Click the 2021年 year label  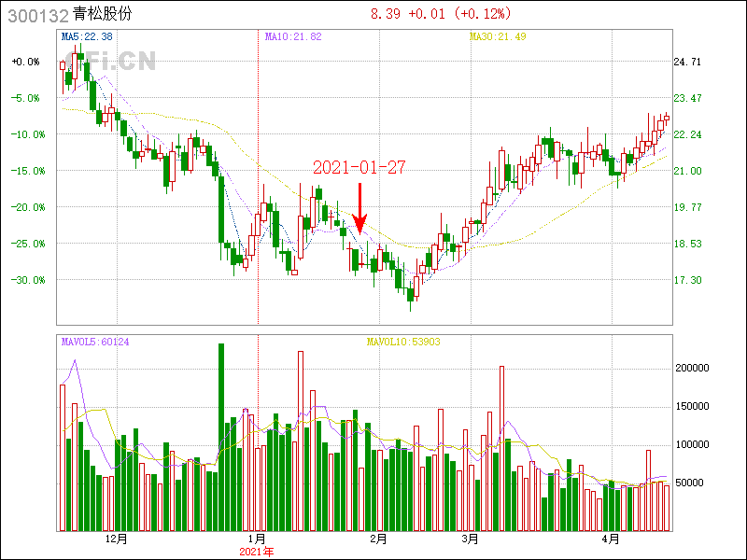tap(257, 552)
